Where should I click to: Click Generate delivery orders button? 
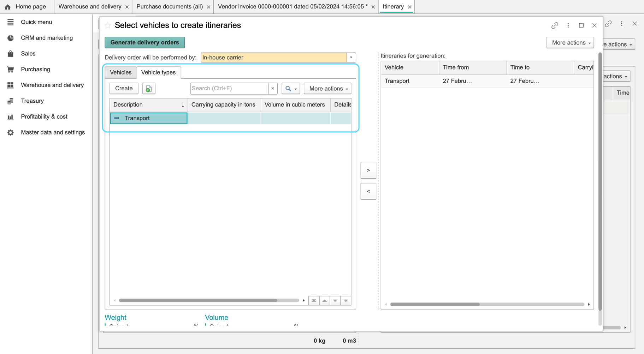(145, 42)
